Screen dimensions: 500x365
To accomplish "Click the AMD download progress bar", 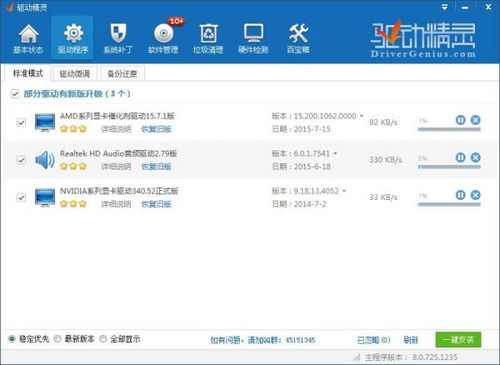I will coord(449,129).
